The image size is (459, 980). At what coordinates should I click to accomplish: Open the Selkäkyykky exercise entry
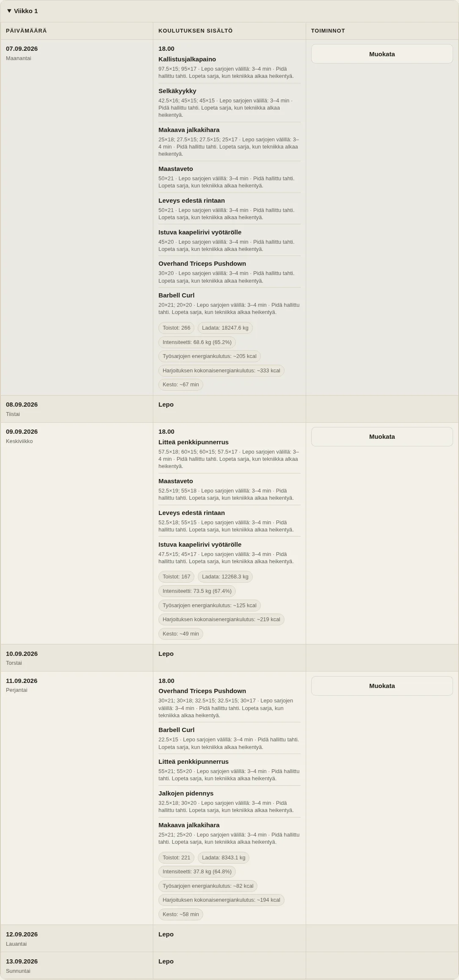177,91
